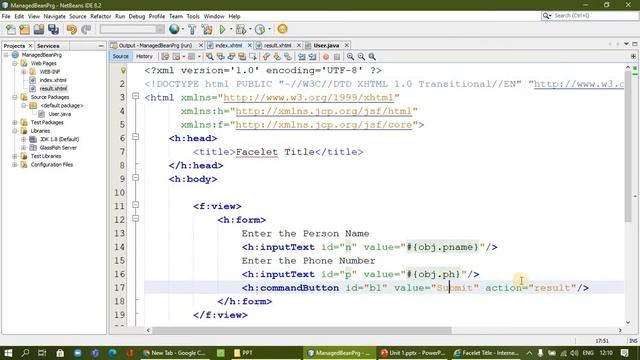Click the horizontal editor scrollbar thumb
This screenshot has height=360, width=640.
click(302, 330)
